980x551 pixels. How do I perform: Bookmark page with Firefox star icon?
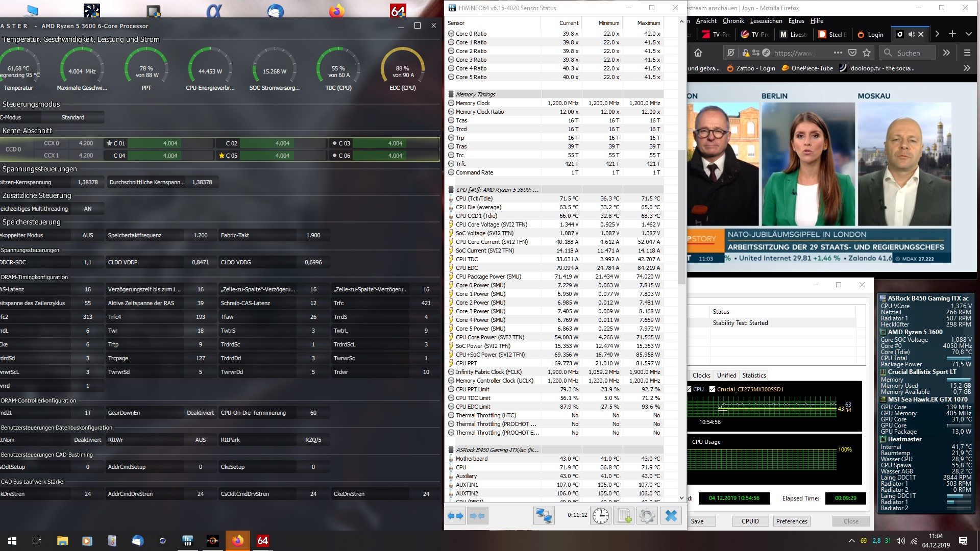click(x=867, y=53)
